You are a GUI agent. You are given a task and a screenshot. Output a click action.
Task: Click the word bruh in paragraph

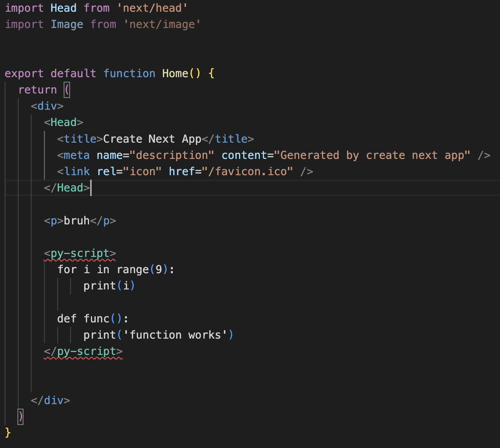click(77, 221)
